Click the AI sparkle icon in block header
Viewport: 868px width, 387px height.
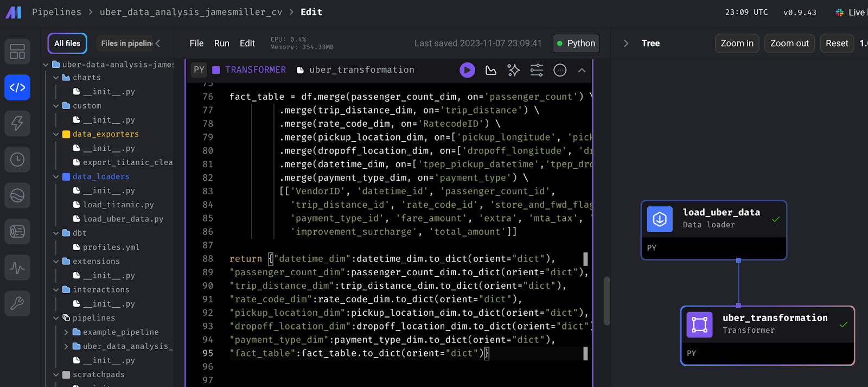point(513,70)
